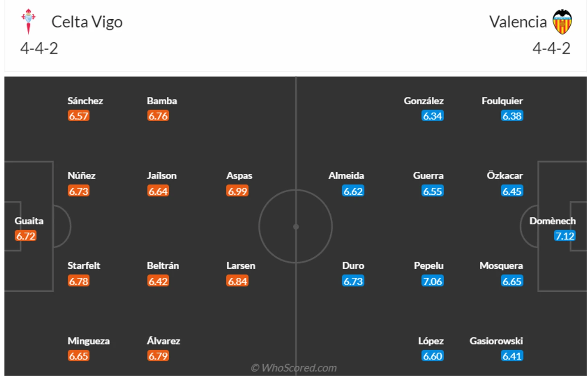The image size is (588, 376).
Task: Select Mosquera's 6.65 rating badge
Action: tap(512, 281)
